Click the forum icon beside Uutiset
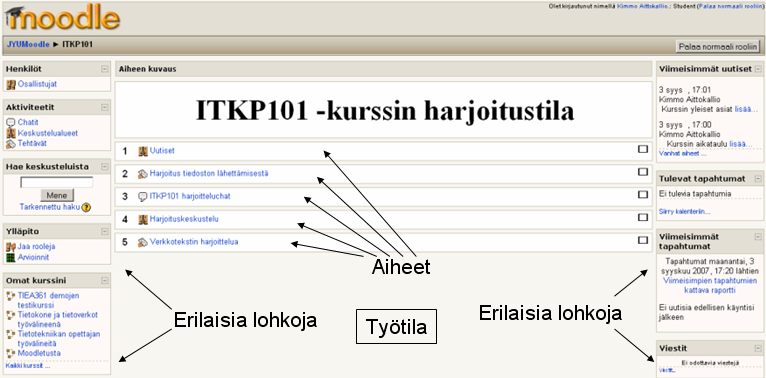The height and width of the screenshot is (378, 766). (x=143, y=151)
